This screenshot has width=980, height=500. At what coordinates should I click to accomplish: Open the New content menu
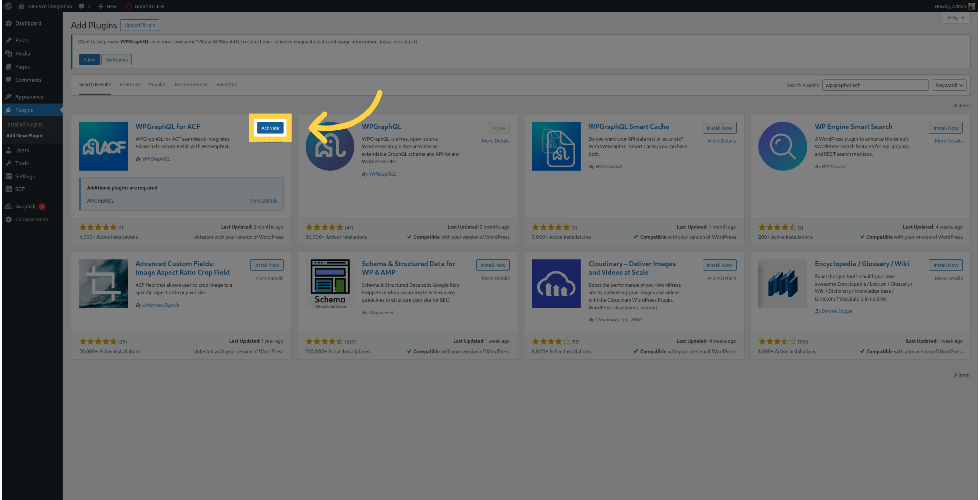[x=107, y=6]
